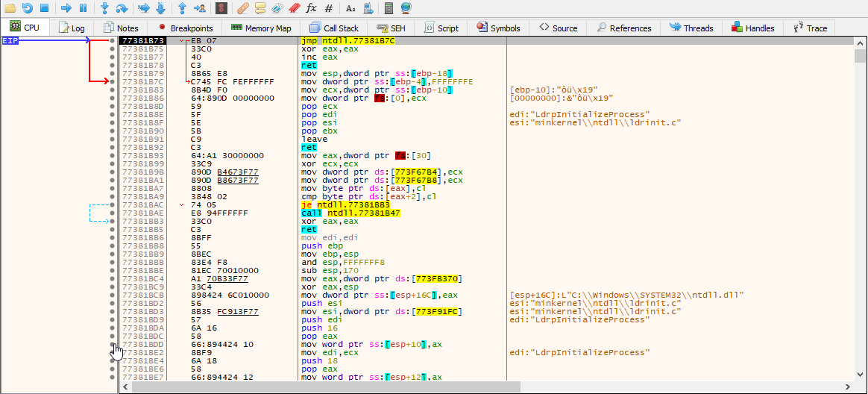
Task: Toggle breakpoint dot beside address 77381B75
Action: click(113, 49)
